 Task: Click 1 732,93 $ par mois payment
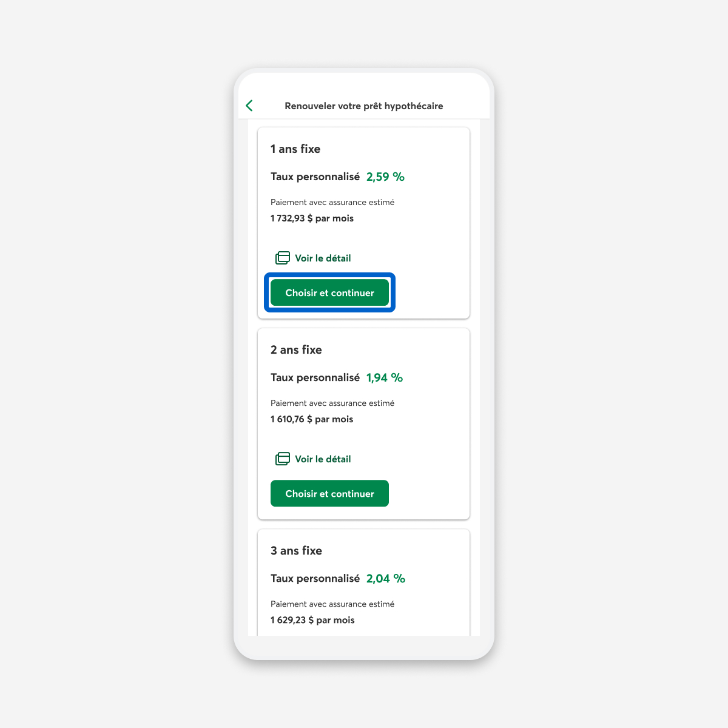pyautogui.click(x=312, y=218)
